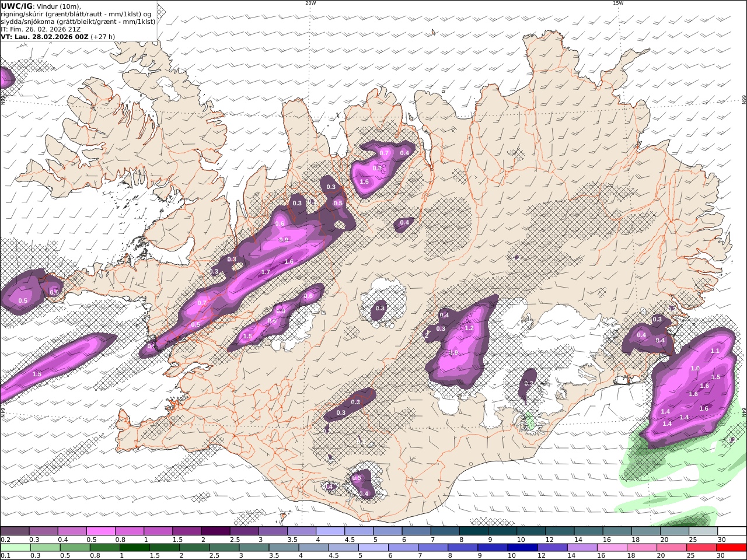Click the 1.2 precipitation value on the map
This screenshot has width=747, height=560.
469,328
